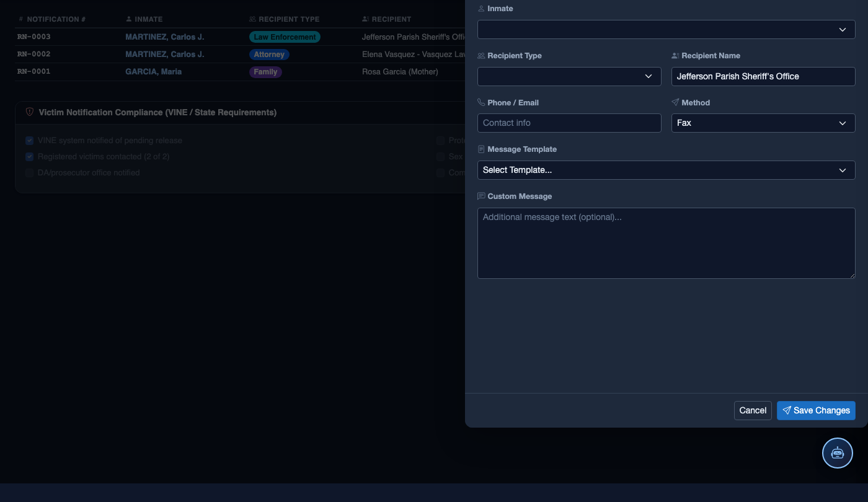Click the Inmate column header in the table
The height and width of the screenshot is (502, 868).
(x=144, y=19)
